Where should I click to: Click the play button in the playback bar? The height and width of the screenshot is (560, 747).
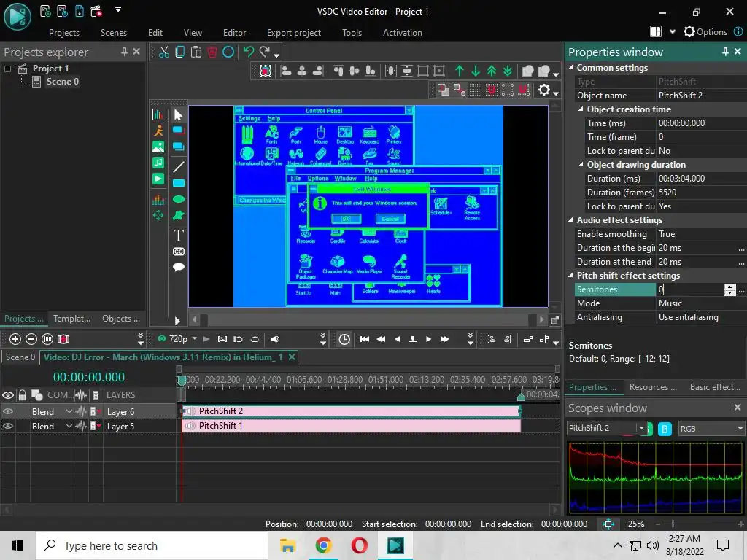click(x=428, y=339)
